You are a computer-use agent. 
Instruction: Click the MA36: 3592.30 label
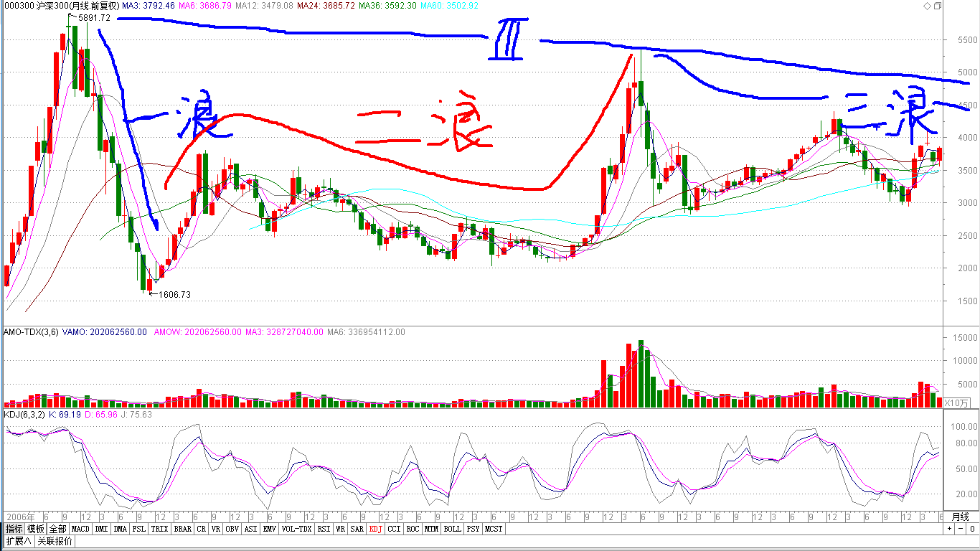[388, 6]
